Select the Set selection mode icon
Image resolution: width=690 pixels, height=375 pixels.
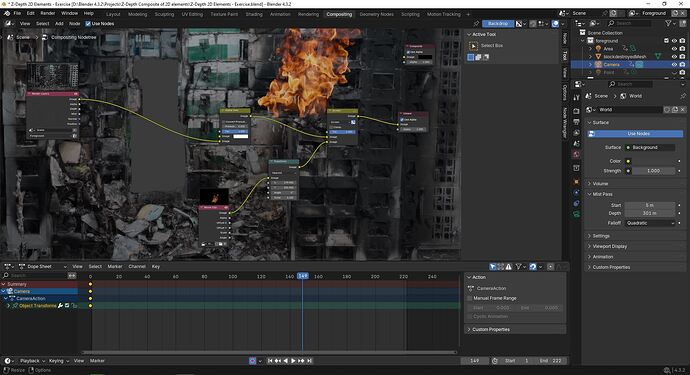(x=471, y=57)
